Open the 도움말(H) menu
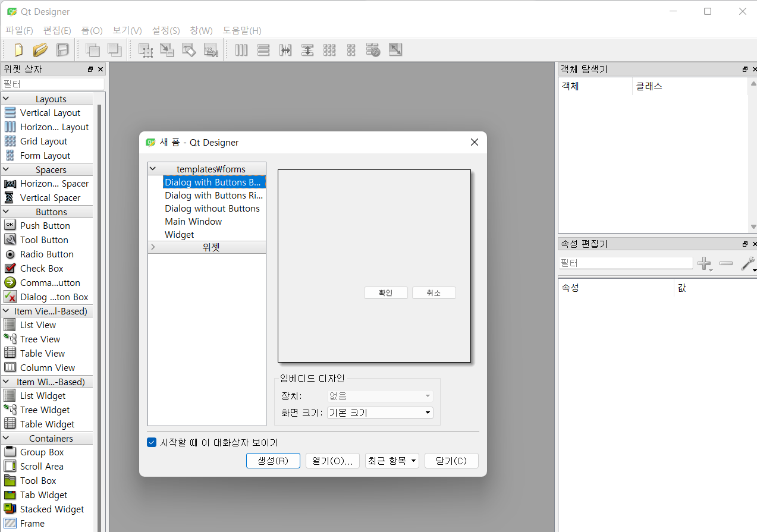The image size is (757, 532). [x=242, y=30]
